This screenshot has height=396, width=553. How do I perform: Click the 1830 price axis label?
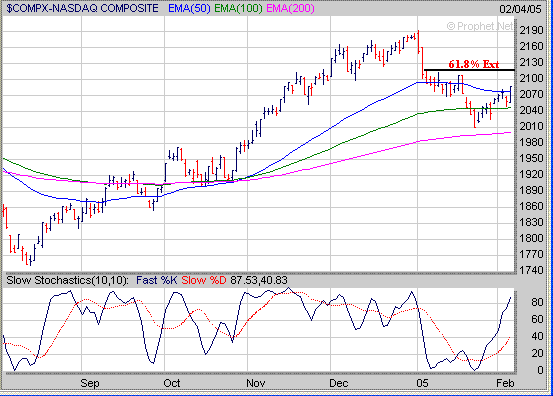click(x=531, y=222)
